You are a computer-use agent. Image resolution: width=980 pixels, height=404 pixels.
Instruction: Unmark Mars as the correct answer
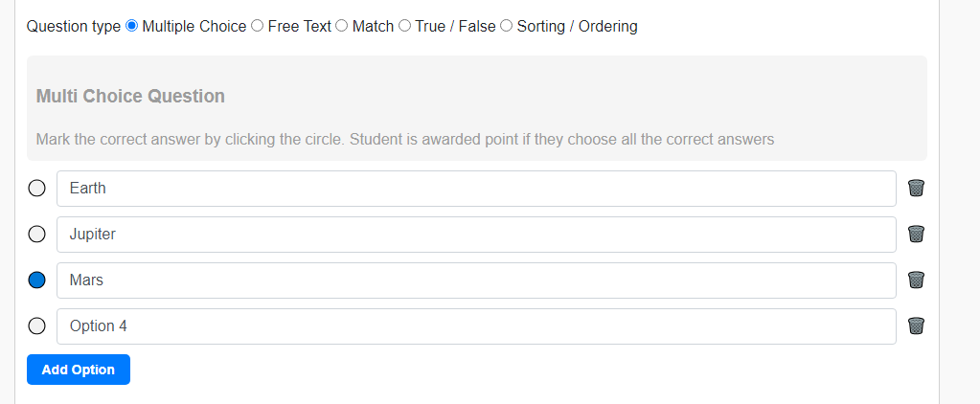[x=37, y=281]
